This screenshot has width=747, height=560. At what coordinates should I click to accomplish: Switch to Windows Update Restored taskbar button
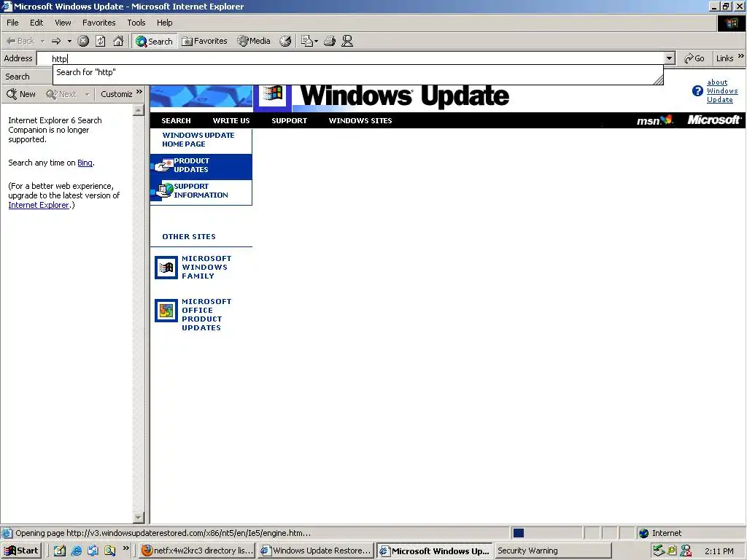point(315,551)
